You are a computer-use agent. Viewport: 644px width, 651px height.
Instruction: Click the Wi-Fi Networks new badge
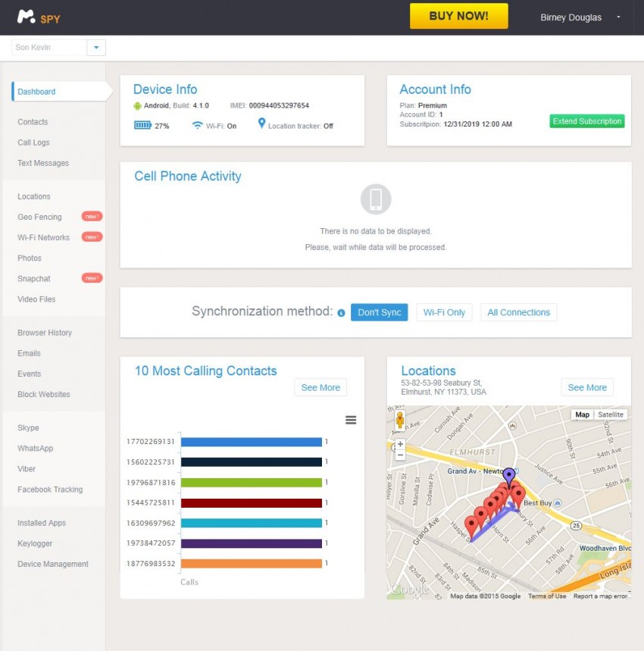tap(92, 237)
